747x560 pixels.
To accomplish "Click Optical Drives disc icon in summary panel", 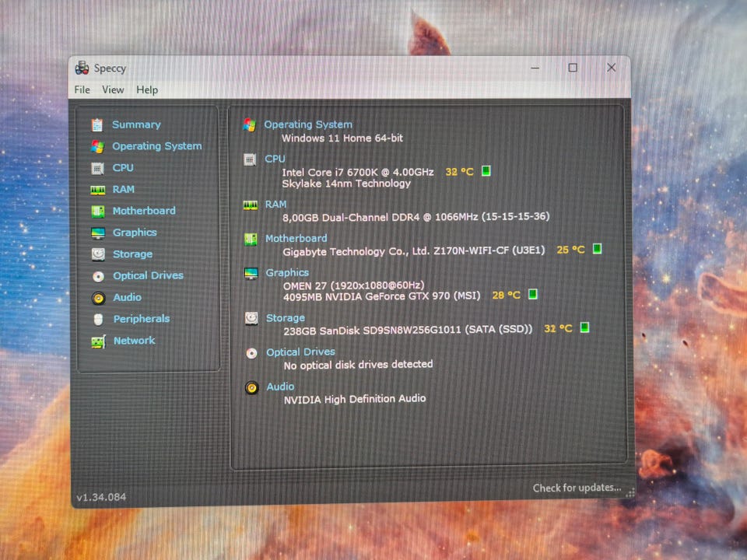I will click(x=251, y=353).
